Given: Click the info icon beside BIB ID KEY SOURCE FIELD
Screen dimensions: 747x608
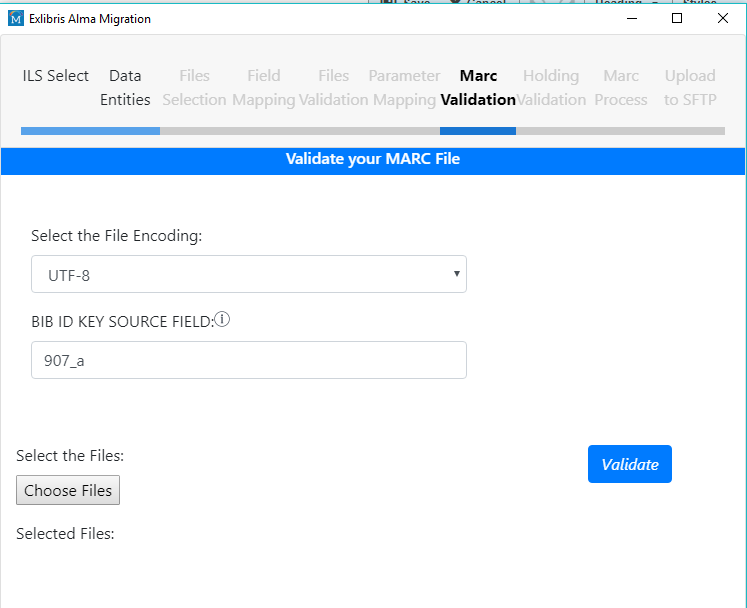Looking at the screenshot, I should pos(222,319).
